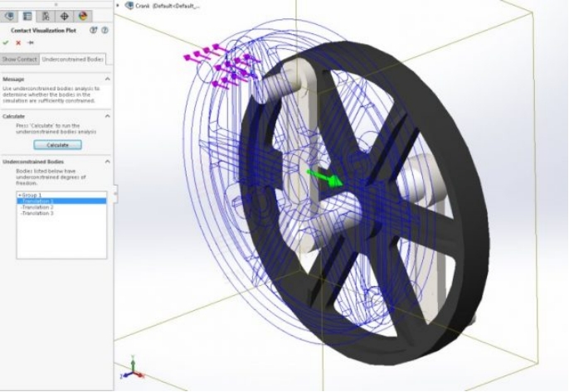This screenshot has height=392, width=569.
Task: Click the help question mark icon
Action: (105, 31)
